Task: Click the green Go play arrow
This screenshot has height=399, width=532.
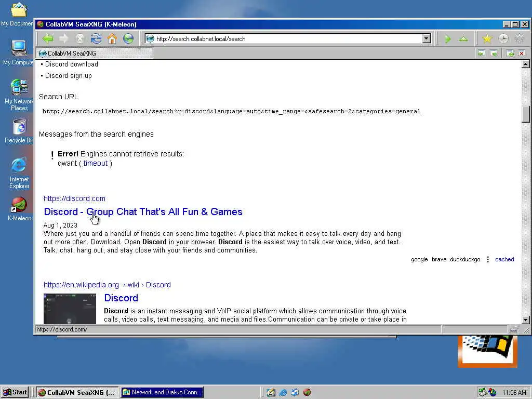Action: [448, 39]
